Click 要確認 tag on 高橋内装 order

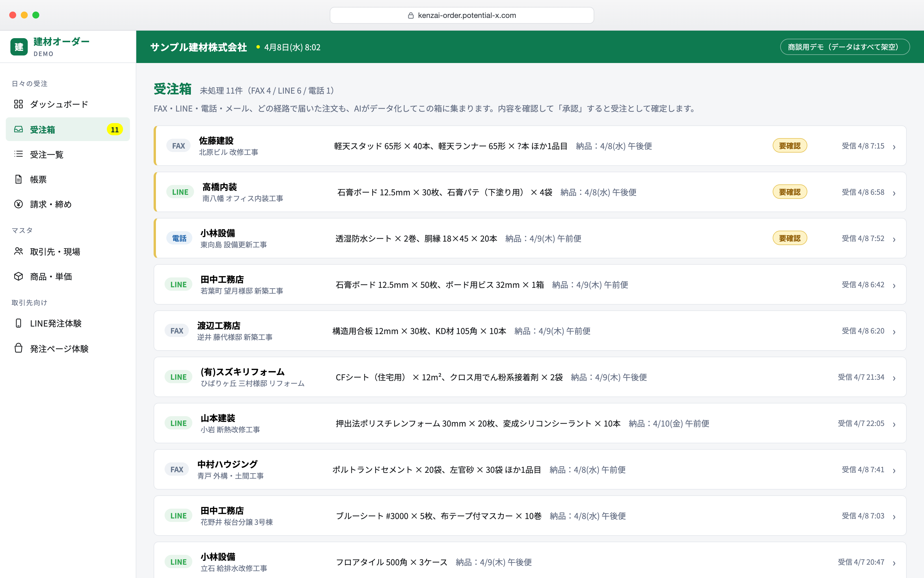click(x=790, y=192)
